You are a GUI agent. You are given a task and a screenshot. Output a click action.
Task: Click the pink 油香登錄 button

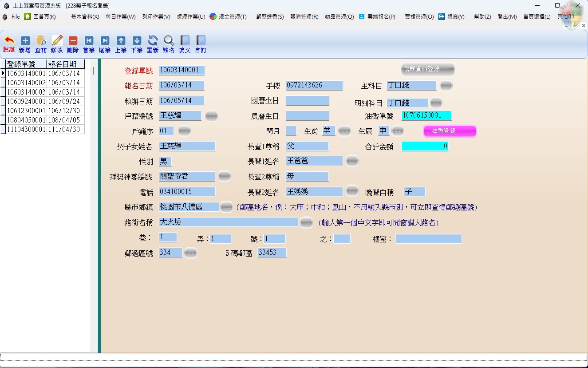[450, 131]
